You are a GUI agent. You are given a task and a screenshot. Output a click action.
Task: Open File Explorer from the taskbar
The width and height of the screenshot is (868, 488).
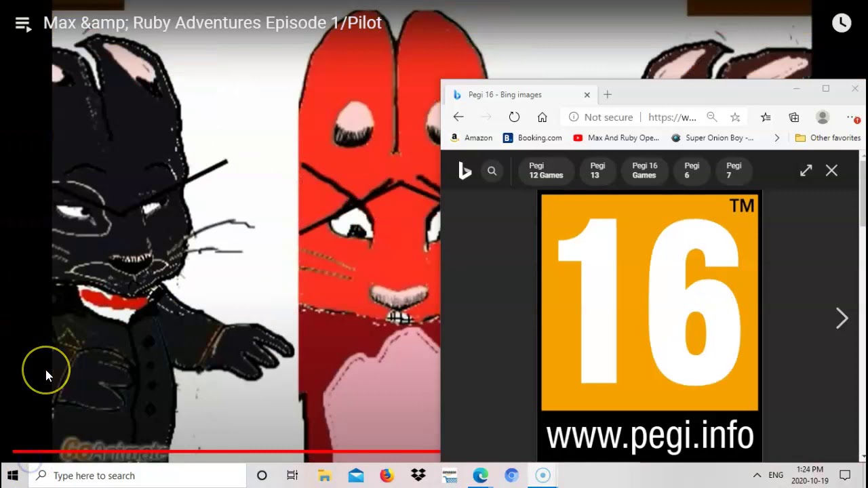click(324, 475)
